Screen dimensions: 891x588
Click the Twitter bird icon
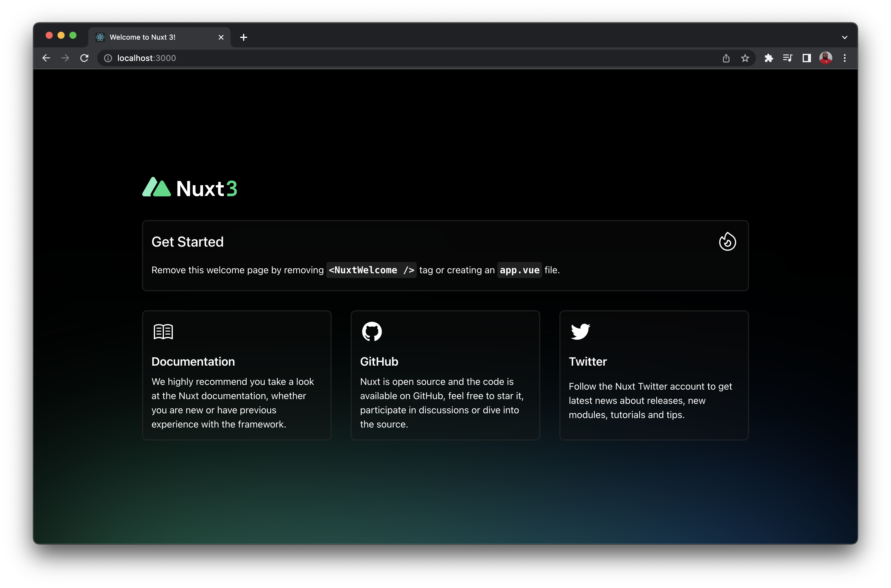[x=581, y=332]
